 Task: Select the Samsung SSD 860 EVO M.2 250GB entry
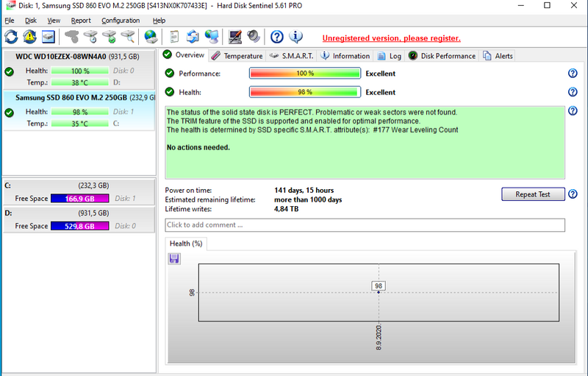pos(79,110)
